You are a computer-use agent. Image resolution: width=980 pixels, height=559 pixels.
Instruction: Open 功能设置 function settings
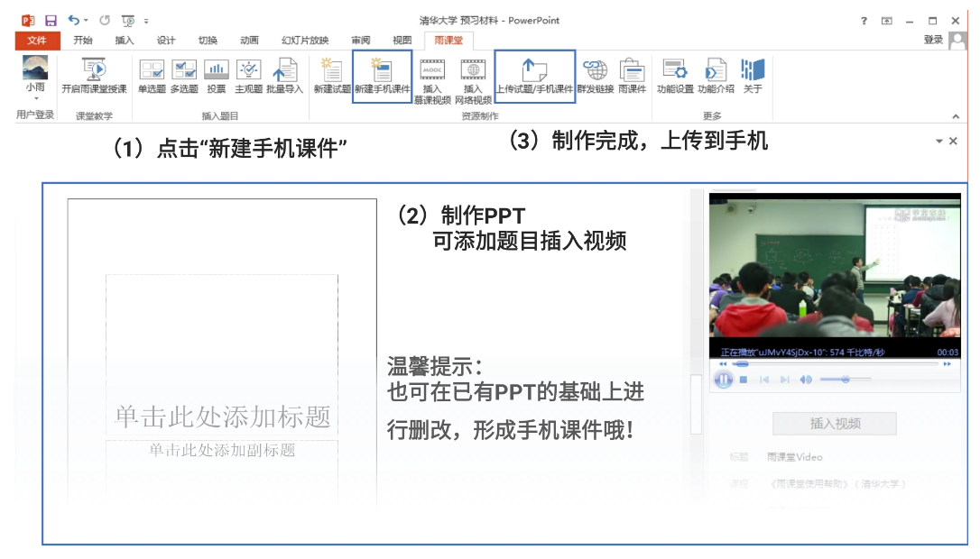675,76
